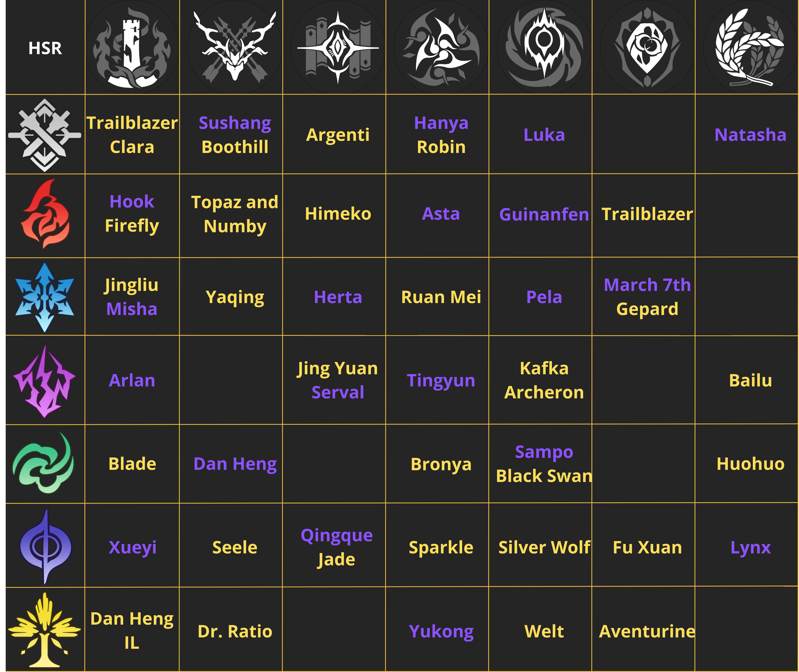Screen dimensions: 799x672
Task: Click the Nihility swirl path icon
Action: click(544, 48)
